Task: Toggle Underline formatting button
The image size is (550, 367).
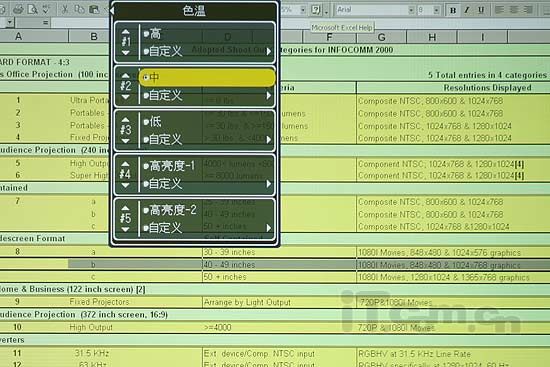Action: (481, 10)
